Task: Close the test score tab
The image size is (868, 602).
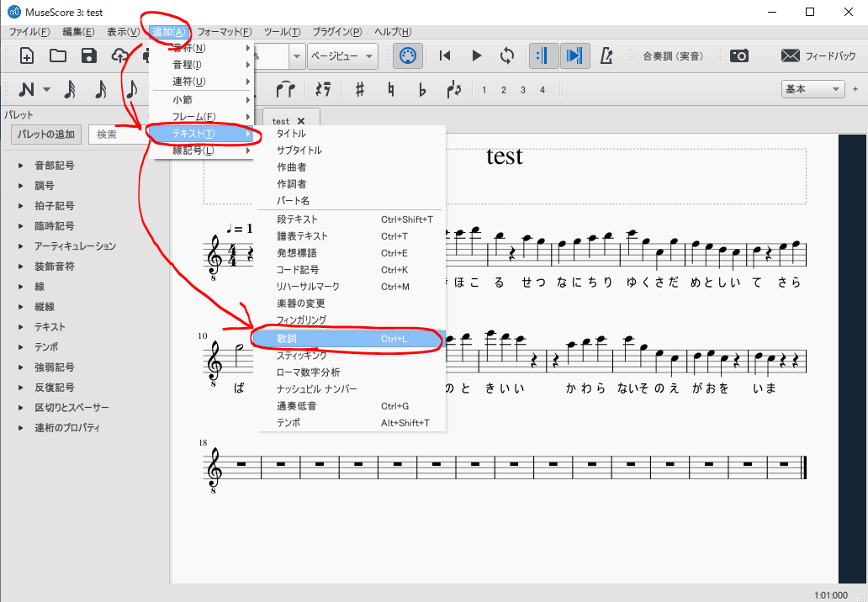Action: coord(301,121)
